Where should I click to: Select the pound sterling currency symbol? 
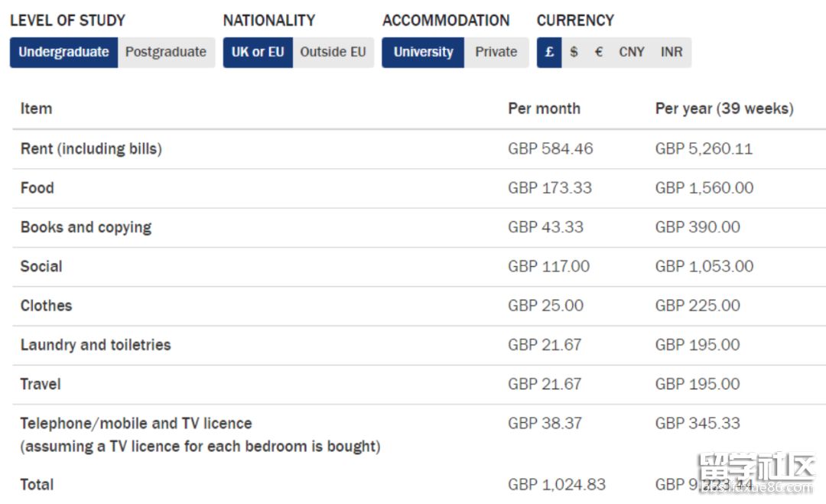(x=549, y=52)
